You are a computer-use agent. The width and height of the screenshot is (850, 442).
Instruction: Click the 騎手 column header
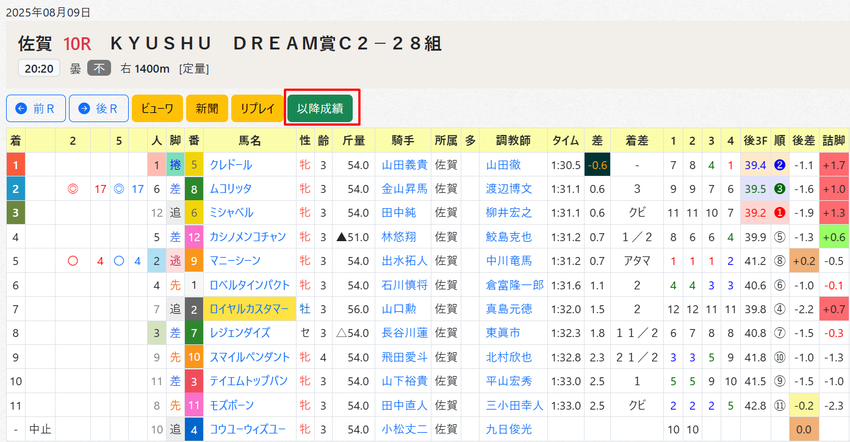pyautogui.click(x=403, y=141)
